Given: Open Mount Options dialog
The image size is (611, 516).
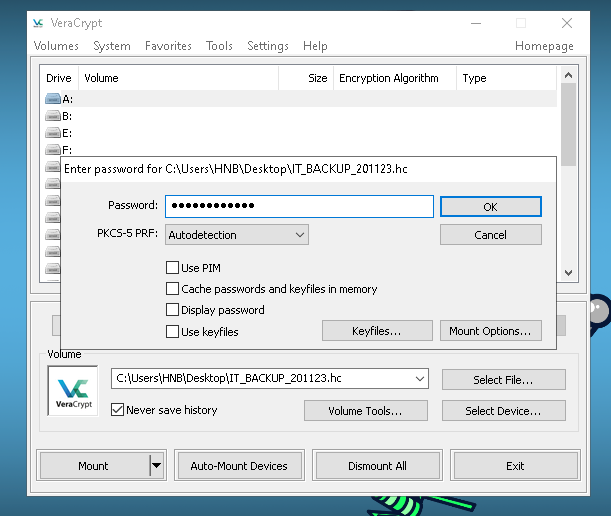Looking at the screenshot, I should coord(491,331).
